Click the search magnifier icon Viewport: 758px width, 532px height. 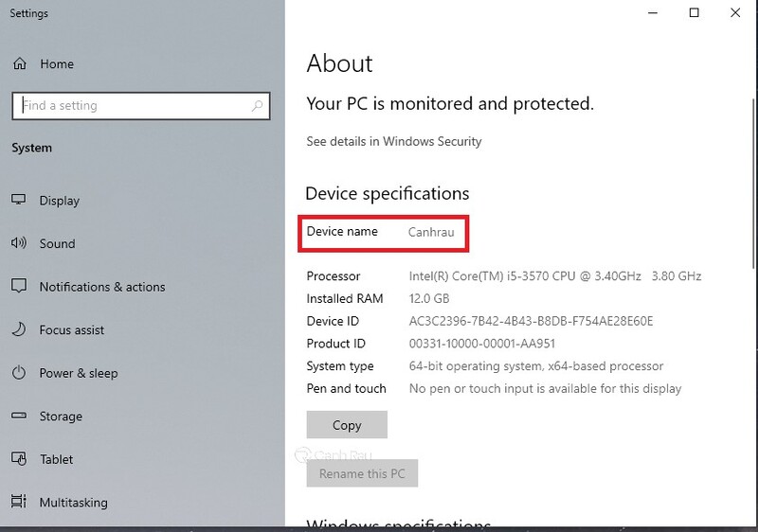(257, 105)
